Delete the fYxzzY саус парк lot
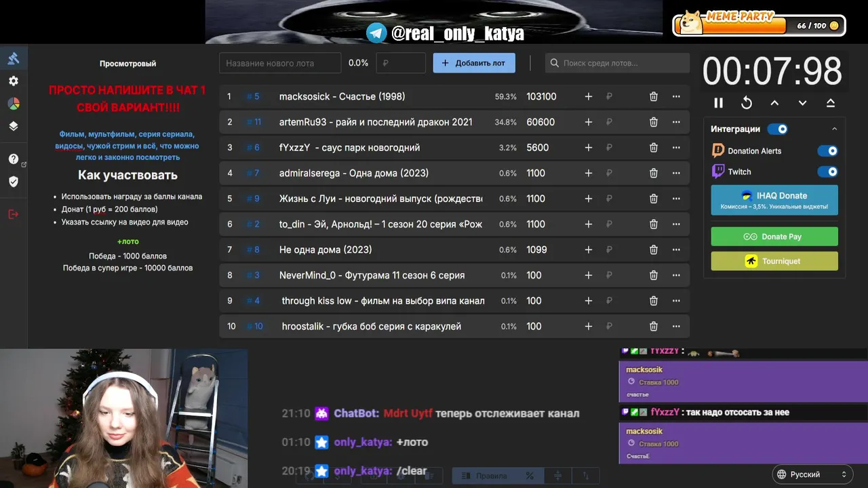 [654, 148]
